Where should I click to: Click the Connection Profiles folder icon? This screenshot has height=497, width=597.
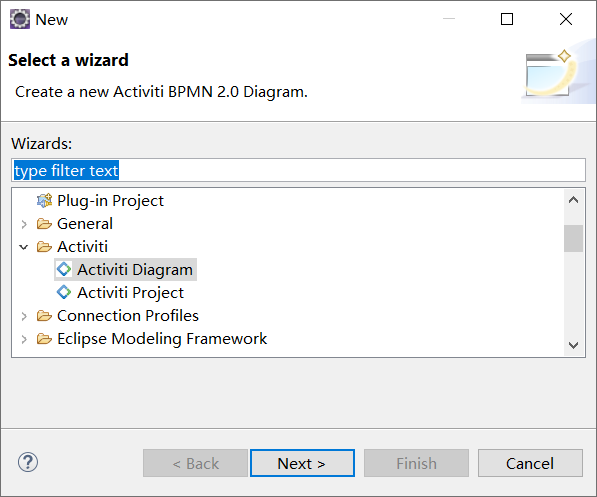(x=44, y=316)
